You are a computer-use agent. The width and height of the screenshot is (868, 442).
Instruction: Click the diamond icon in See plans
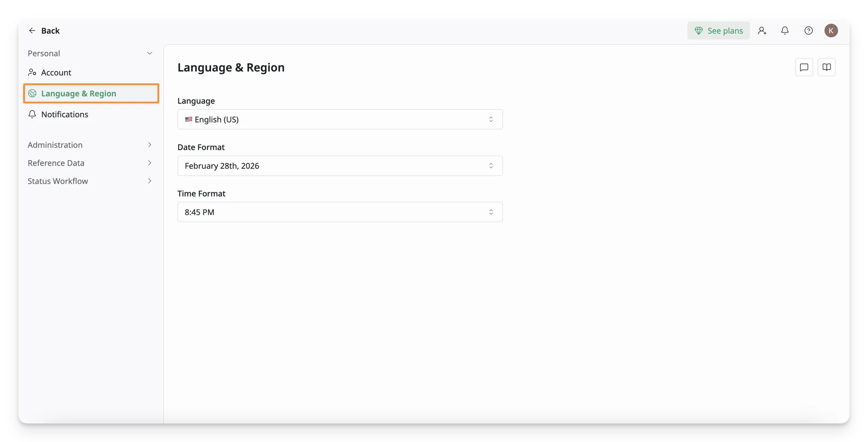click(698, 31)
